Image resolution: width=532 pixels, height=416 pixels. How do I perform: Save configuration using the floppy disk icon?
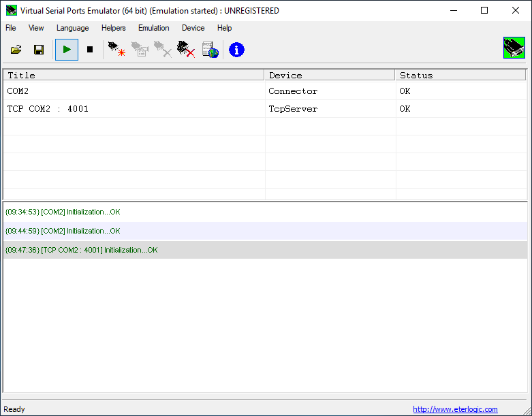(x=39, y=50)
